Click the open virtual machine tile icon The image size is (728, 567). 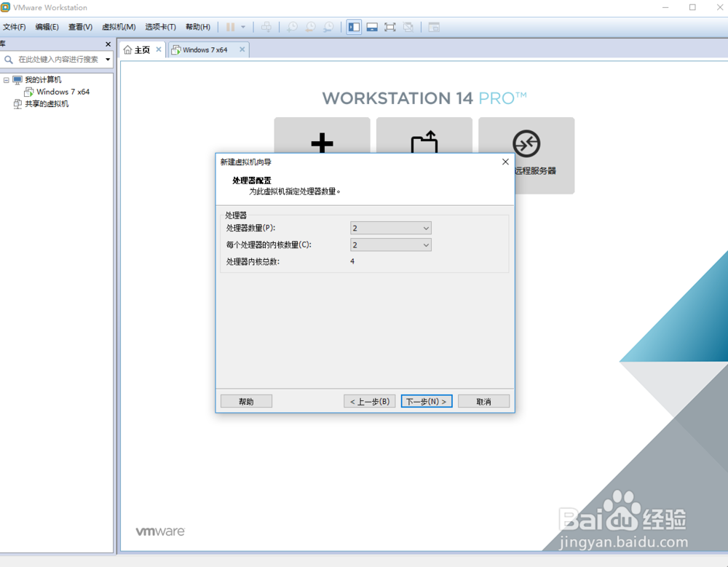424,142
